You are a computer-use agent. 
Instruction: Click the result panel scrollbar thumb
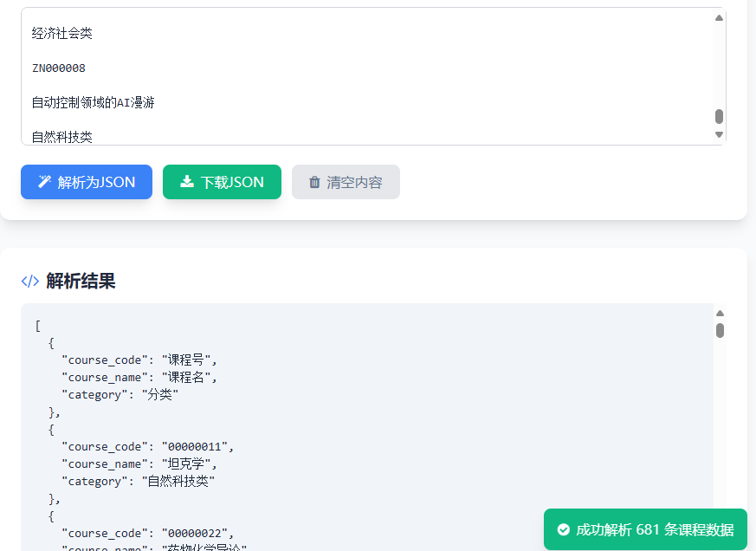click(x=719, y=331)
